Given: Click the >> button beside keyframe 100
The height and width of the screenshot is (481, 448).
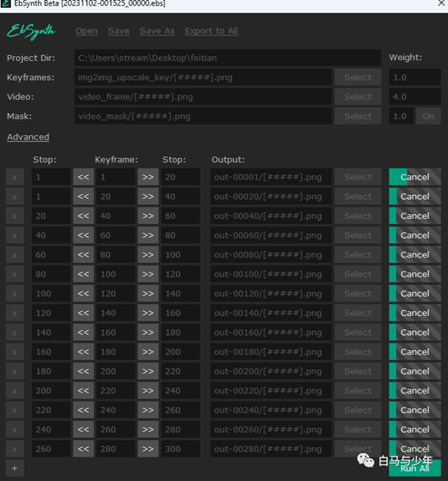Looking at the screenshot, I should (148, 274).
